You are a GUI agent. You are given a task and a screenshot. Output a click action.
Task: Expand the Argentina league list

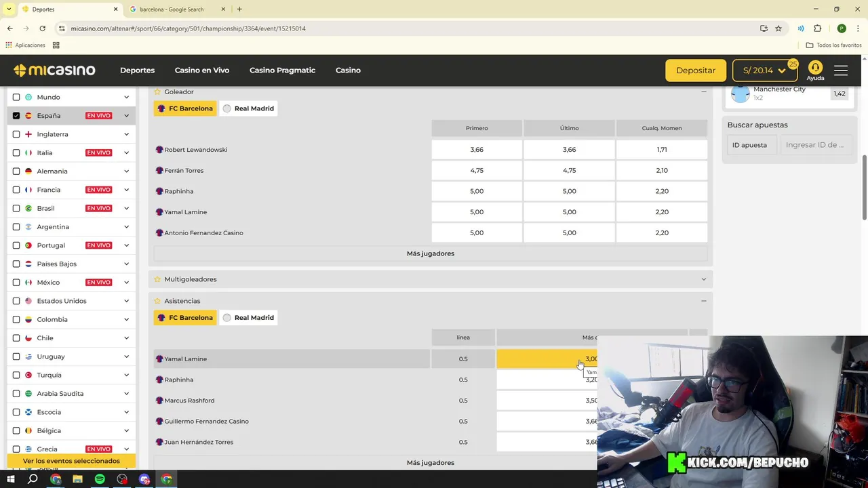point(126,227)
